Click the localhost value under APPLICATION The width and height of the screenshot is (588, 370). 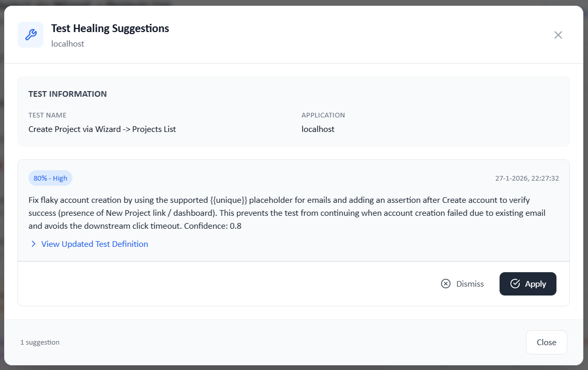[318, 129]
